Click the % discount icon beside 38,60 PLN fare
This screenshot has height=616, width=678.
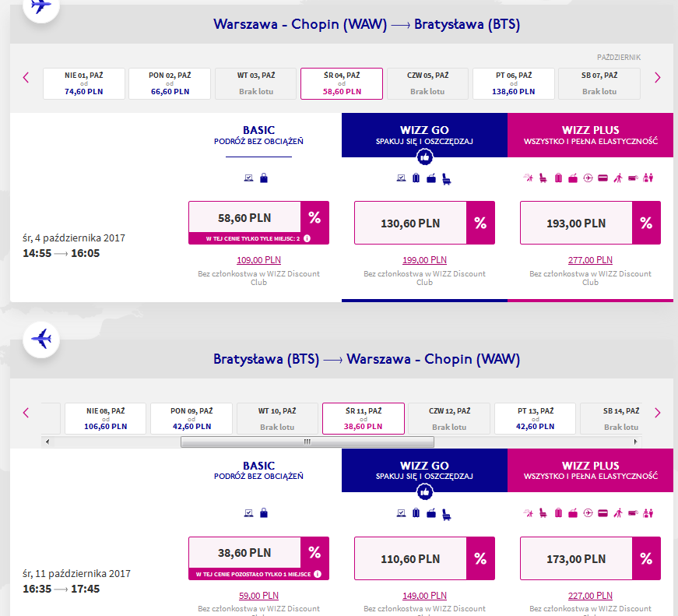314,552
